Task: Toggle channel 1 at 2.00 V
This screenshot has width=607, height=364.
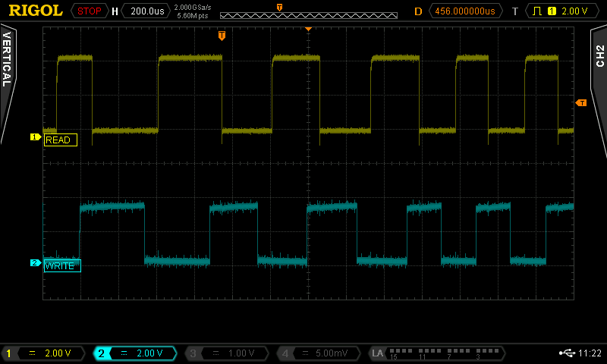Action: pos(43,353)
